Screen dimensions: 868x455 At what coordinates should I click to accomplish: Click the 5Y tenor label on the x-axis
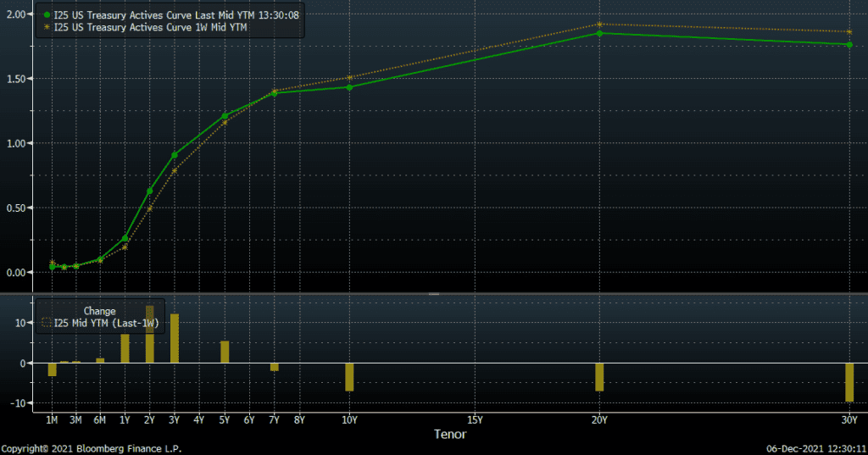tap(224, 420)
